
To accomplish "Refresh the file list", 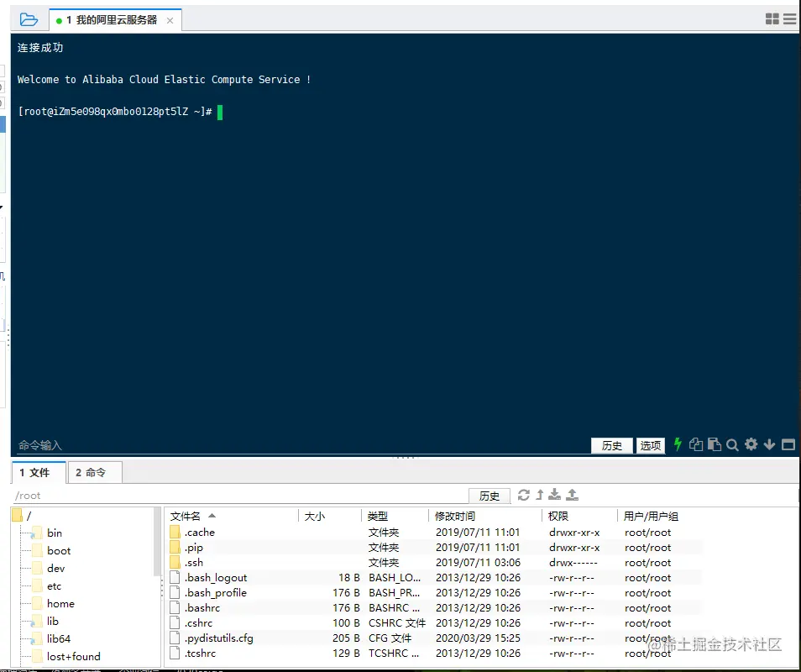I will (523, 495).
